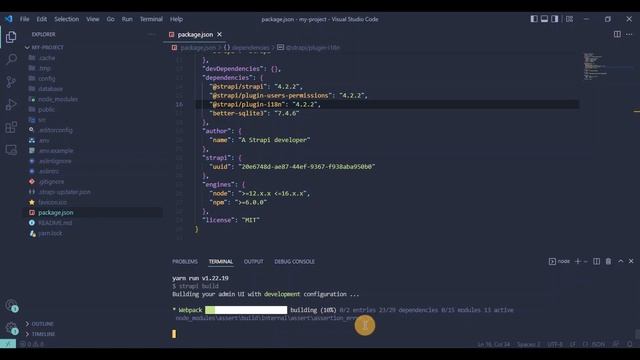Switch to the DEBUG CONSOLE tab
This screenshot has height=360, width=640.
[x=294, y=262]
